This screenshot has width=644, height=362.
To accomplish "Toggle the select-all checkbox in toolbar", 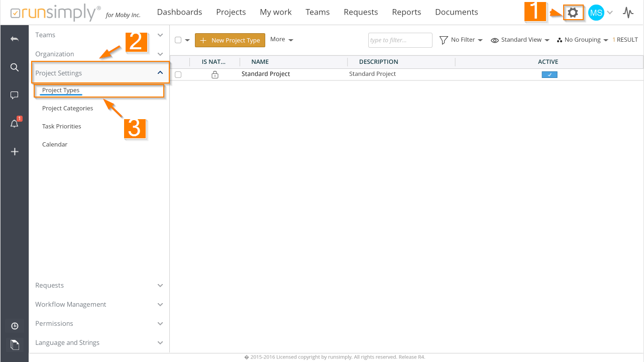I will 178,40.
